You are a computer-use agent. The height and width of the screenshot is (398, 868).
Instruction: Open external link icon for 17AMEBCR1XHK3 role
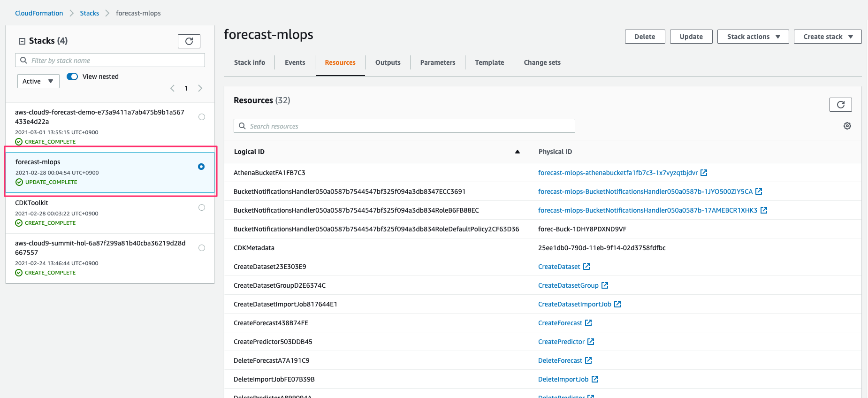[764, 210]
